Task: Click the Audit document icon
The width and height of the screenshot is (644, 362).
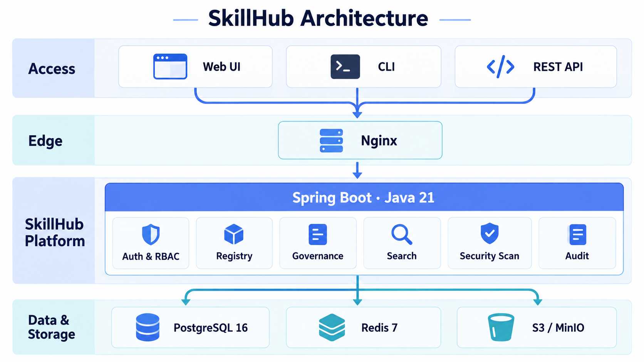Action: tap(577, 235)
